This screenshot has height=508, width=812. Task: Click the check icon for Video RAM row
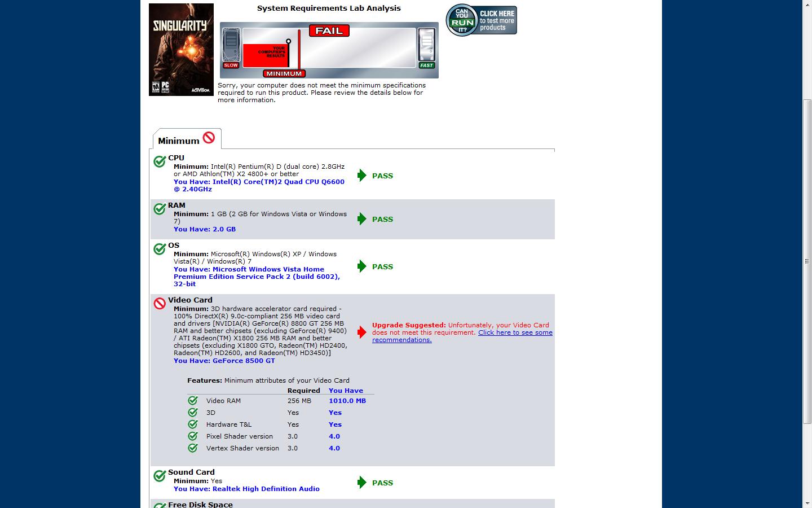(193, 401)
